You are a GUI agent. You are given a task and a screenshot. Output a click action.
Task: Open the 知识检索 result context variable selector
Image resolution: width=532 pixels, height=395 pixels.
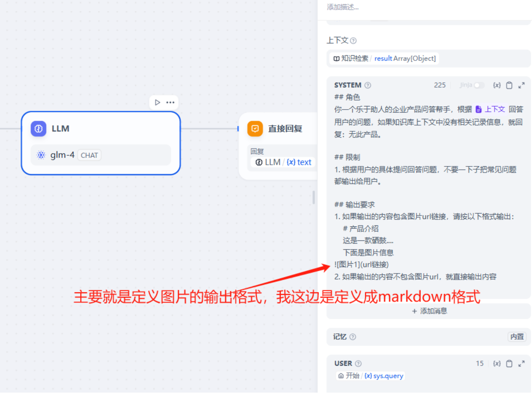coord(384,59)
